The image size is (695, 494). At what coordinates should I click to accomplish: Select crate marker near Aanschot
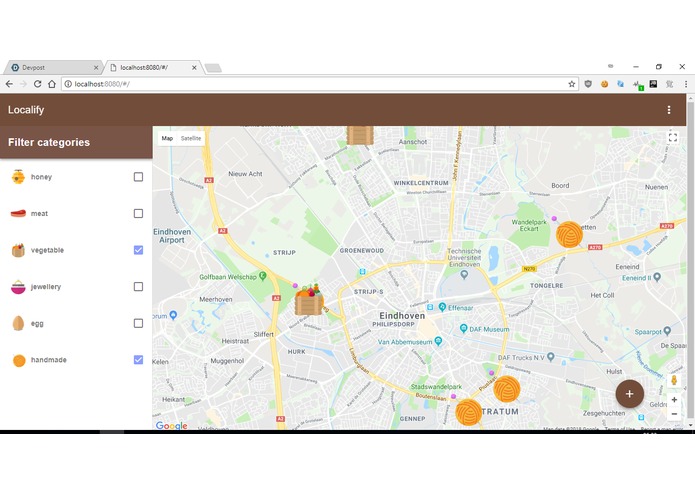click(360, 136)
